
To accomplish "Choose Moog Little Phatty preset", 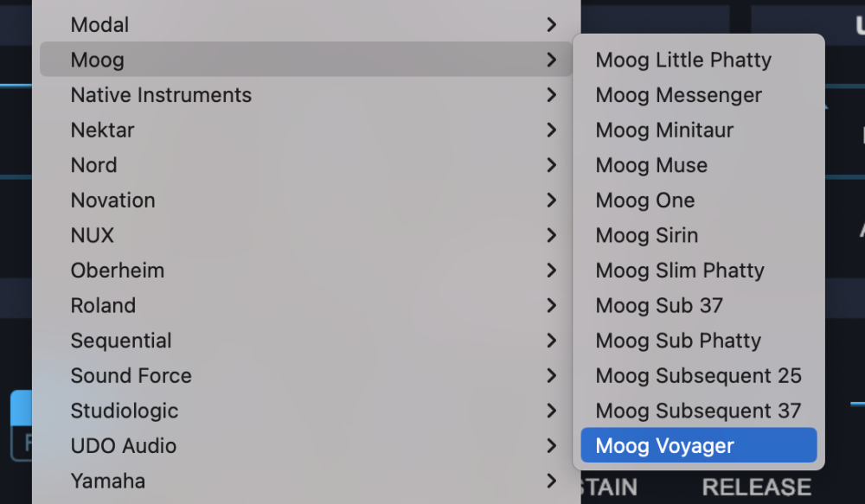I will tap(682, 61).
